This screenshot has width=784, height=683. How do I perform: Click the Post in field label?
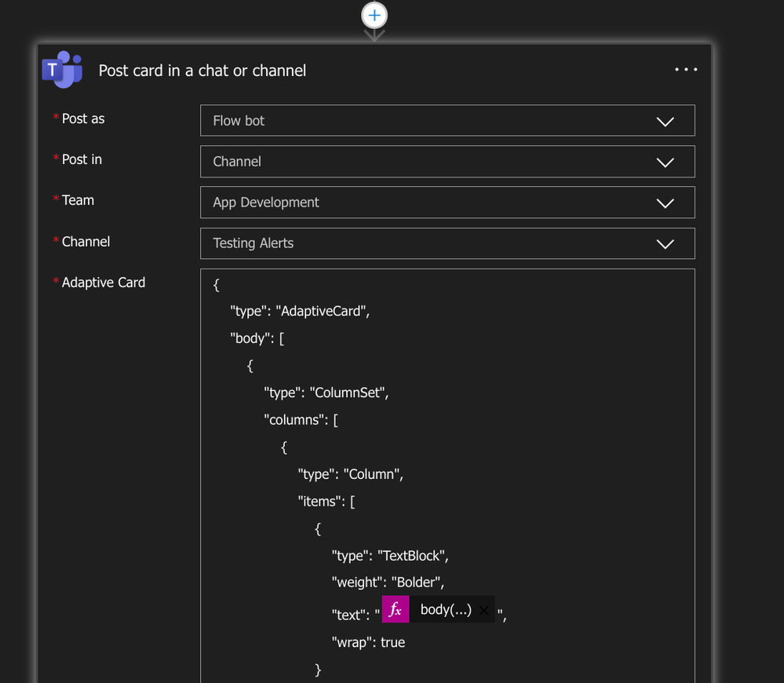82,159
